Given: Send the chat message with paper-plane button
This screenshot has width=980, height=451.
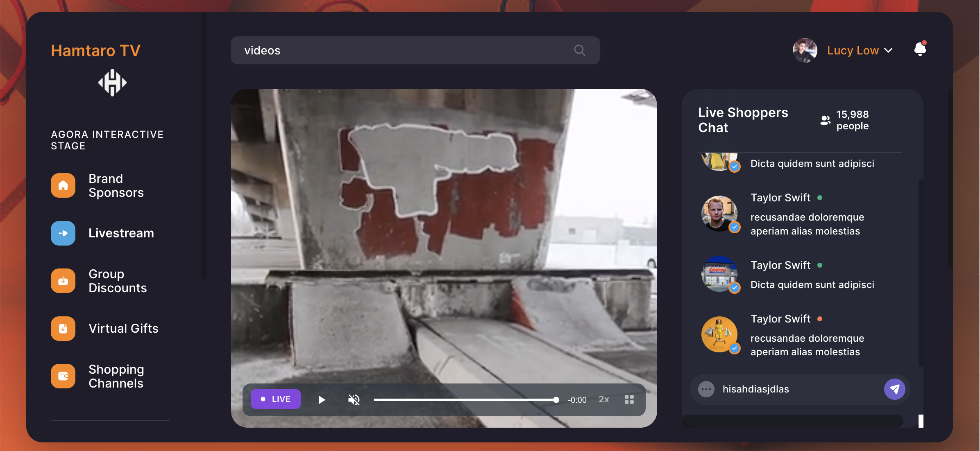Looking at the screenshot, I should [x=894, y=389].
